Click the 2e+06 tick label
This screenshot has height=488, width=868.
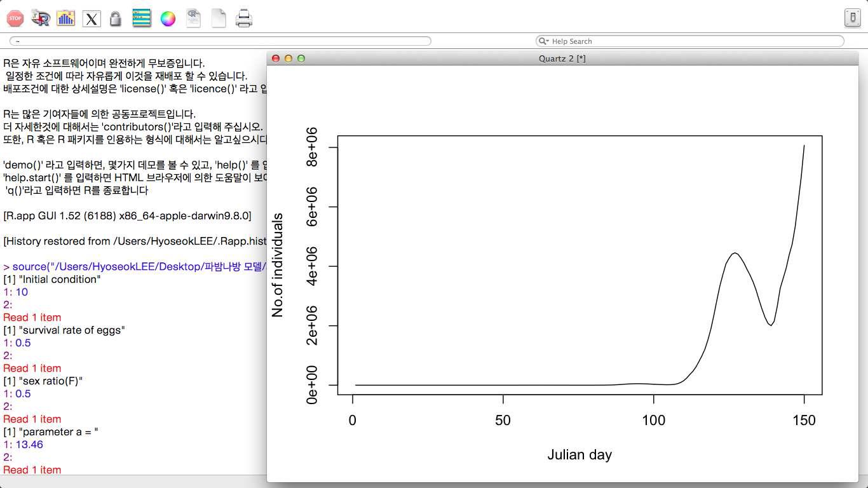point(313,325)
